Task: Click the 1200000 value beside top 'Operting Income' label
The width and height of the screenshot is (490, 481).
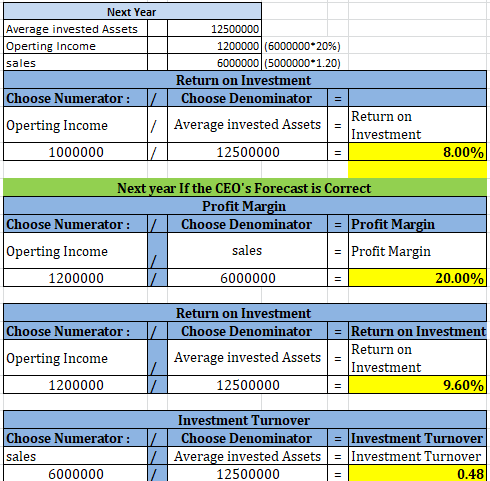Action: click(214, 45)
